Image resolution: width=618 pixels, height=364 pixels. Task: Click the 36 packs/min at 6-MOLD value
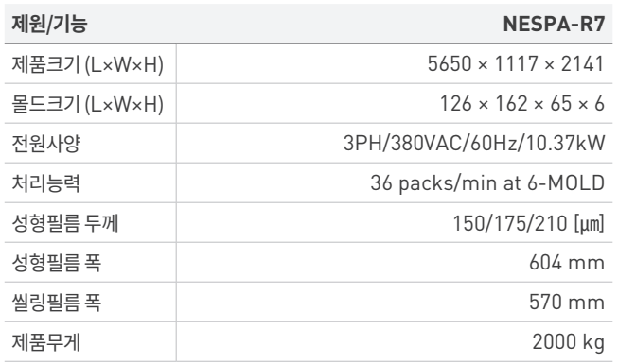487,183
